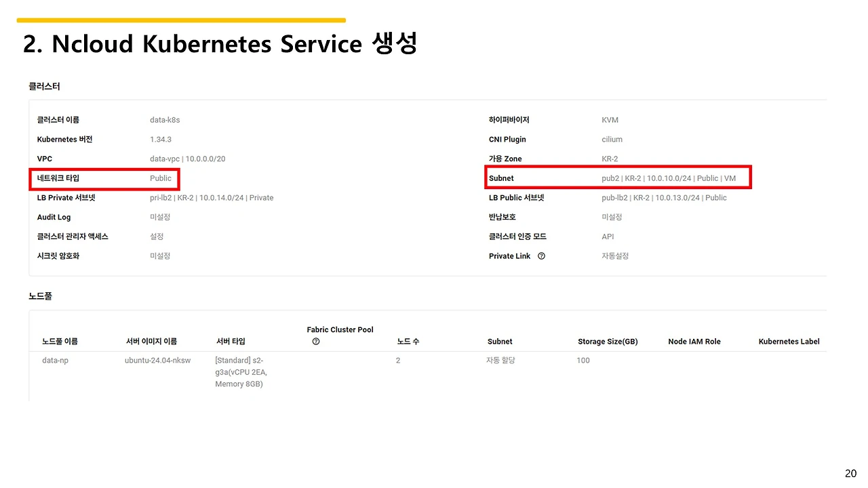868x488 pixels.
Task: Click the Private Link help question-mark icon
Action: click(541, 256)
